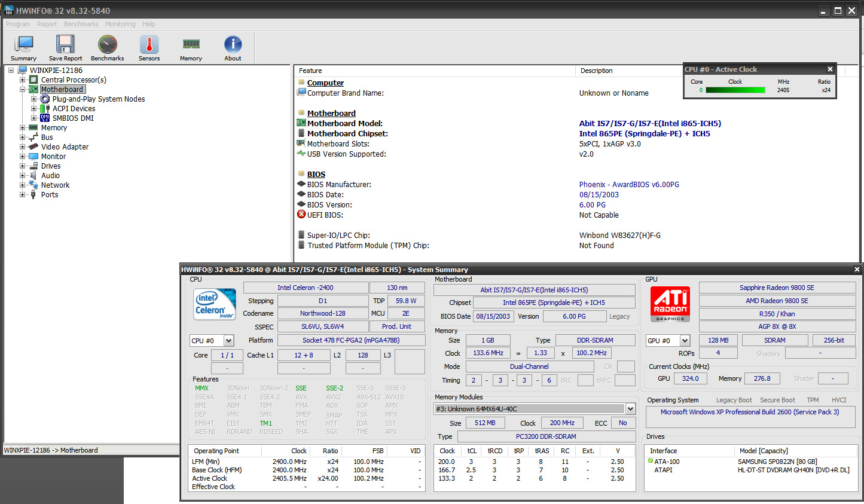Click the Abit IS7 motherboard model link

tap(650, 123)
